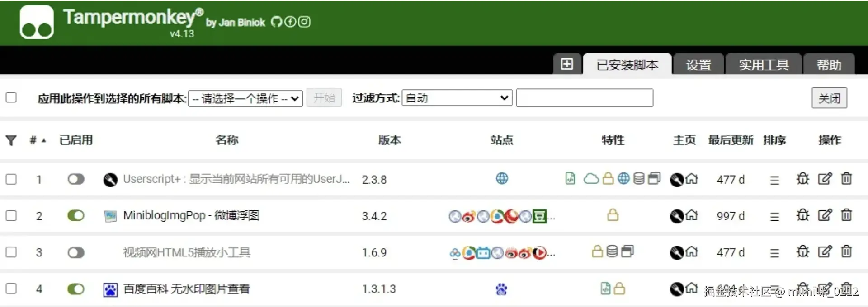Click bug icon for MiniblogImgPop
The height and width of the screenshot is (307, 868).
pos(802,215)
